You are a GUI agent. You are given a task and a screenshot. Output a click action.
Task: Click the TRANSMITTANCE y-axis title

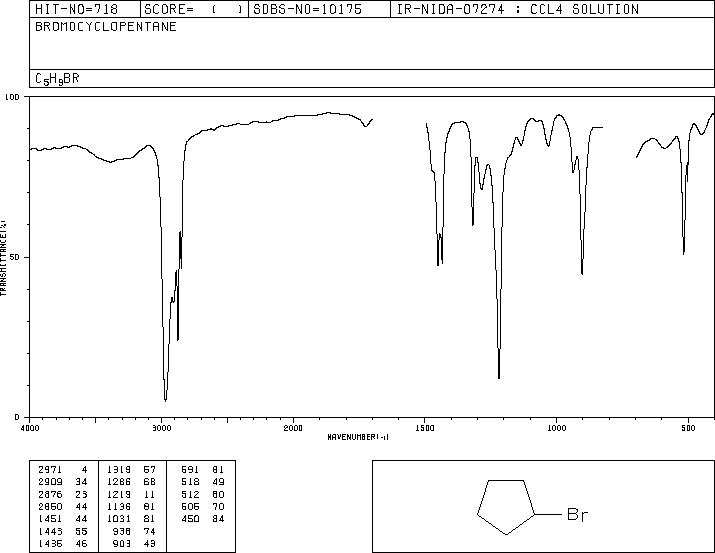(x=3, y=258)
